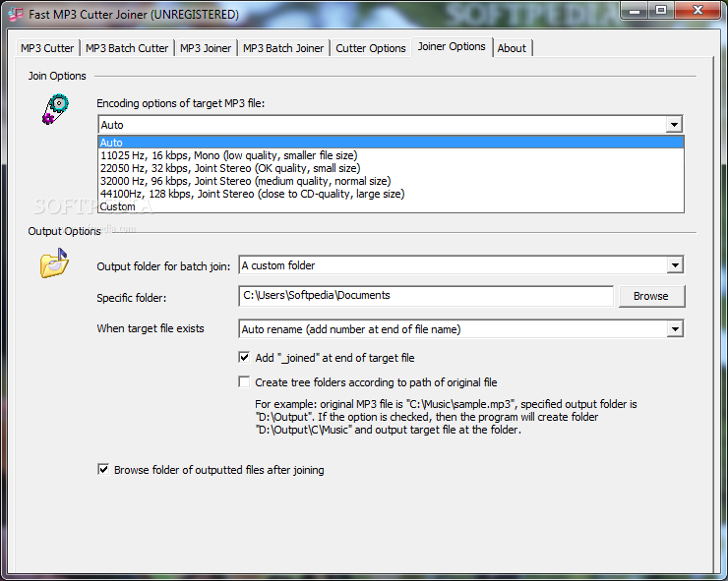Open the When target file exists dropdown
Image resolution: width=728 pixels, height=581 pixels.
pyautogui.click(x=675, y=329)
